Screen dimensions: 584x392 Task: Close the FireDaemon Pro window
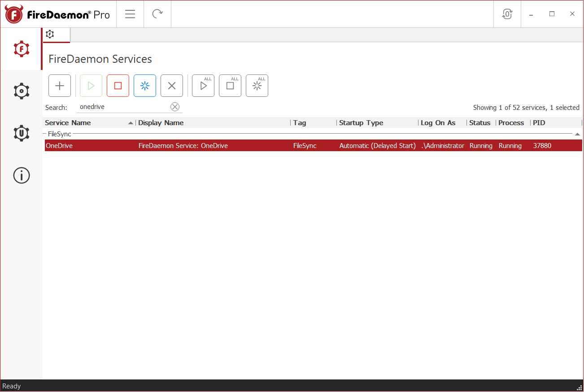click(x=572, y=14)
